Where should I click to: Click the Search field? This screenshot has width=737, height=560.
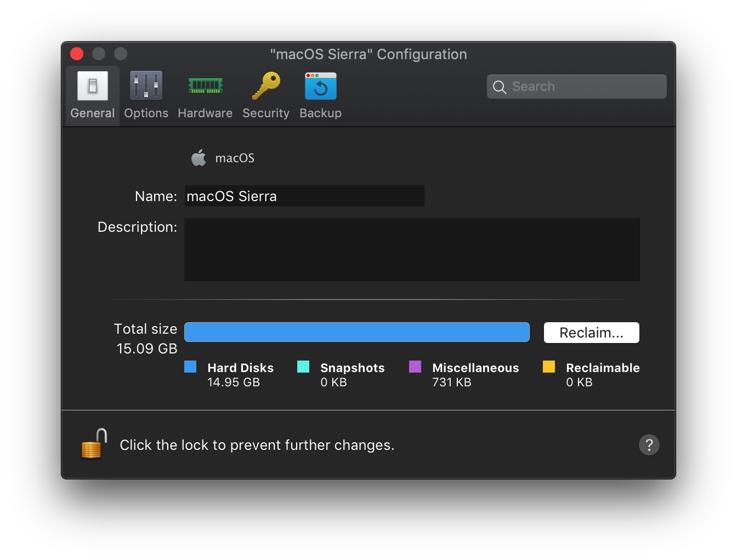point(577,87)
